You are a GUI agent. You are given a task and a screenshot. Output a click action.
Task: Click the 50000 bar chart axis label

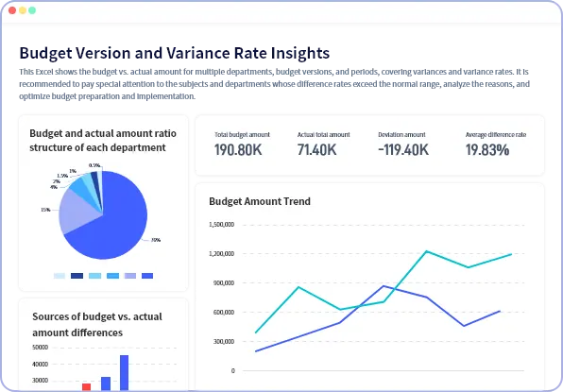tap(41, 348)
